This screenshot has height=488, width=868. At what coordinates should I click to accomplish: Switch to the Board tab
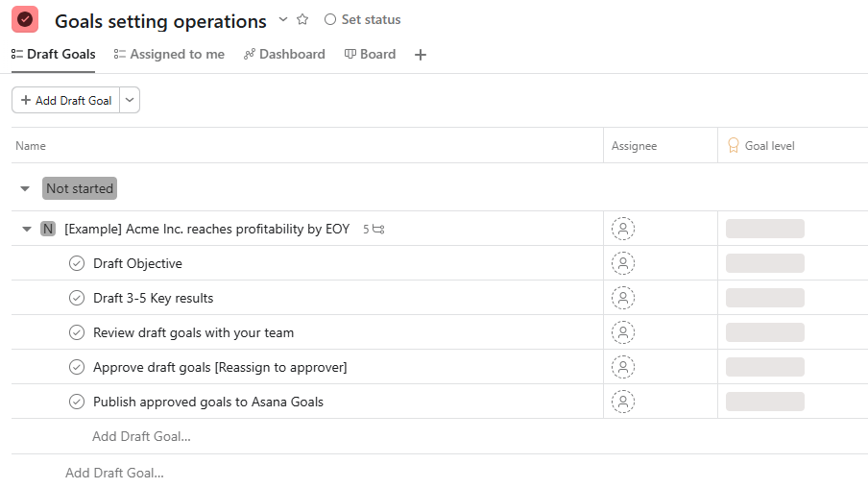click(x=371, y=55)
